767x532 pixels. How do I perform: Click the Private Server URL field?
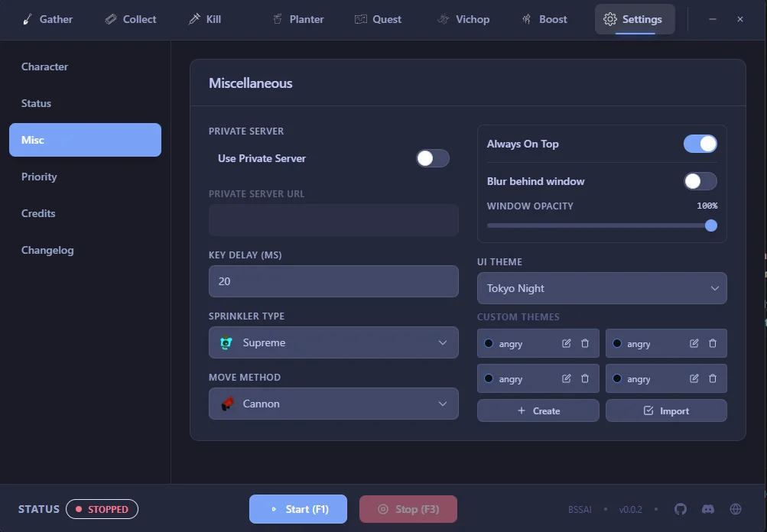[333, 219]
